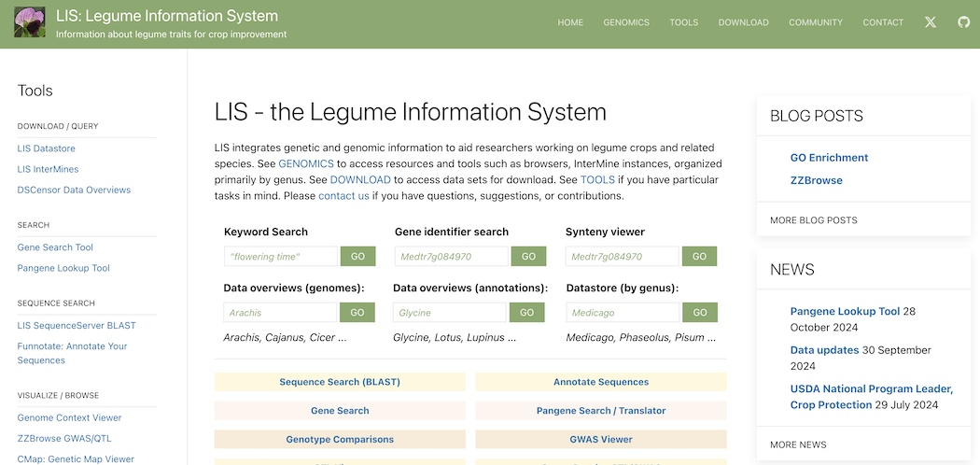
Task: Open the GO Enrichment blog post
Action: pos(830,158)
